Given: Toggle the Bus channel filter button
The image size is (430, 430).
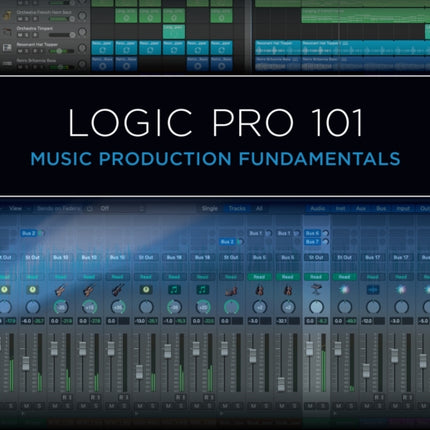Looking at the screenshot, I should (x=381, y=208).
